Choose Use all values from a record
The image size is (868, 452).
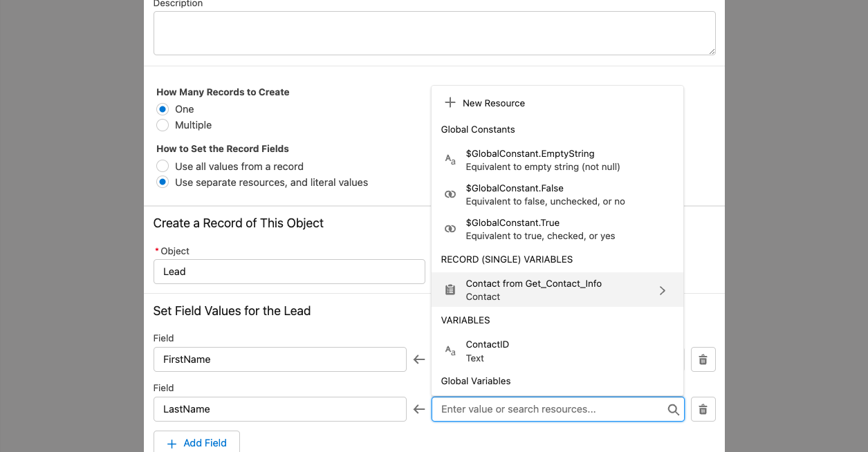coord(163,167)
